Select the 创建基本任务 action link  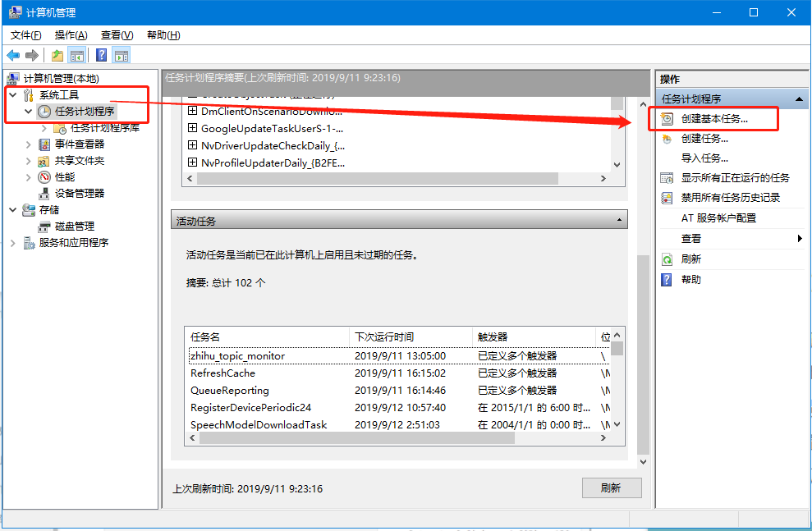(714, 118)
